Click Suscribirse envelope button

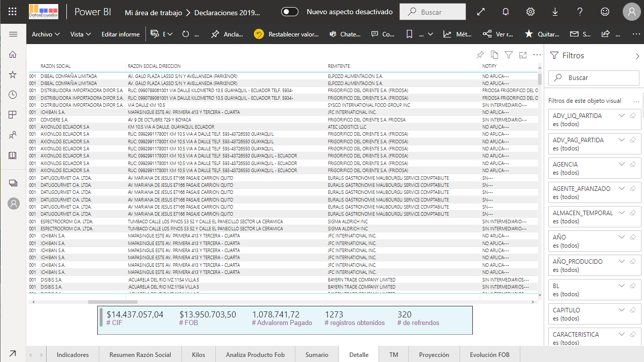(x=580, y=34)
